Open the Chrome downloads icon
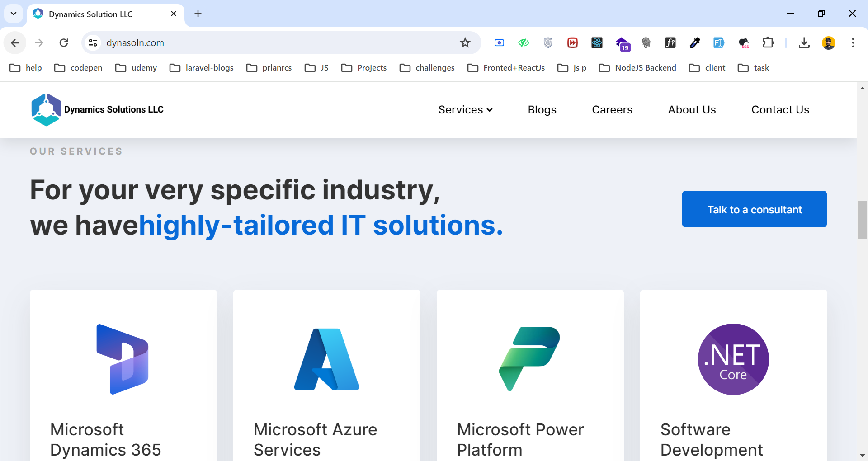This screenshot has width=868, height=461. tap(804, 43)
